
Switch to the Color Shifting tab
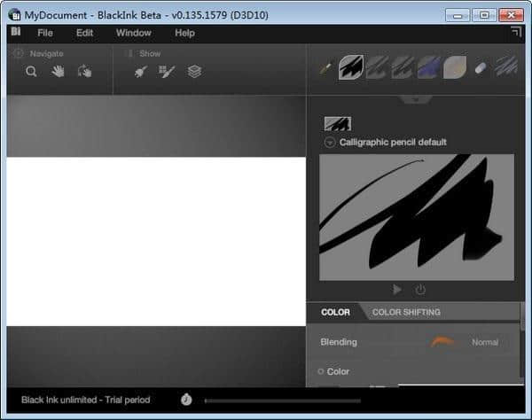click(406, 312)
